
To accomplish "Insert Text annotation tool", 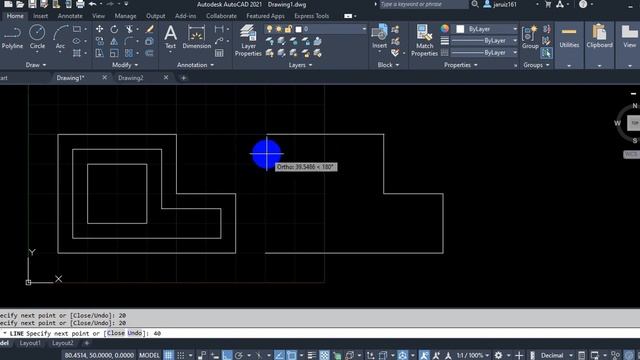I will (170, 37).
